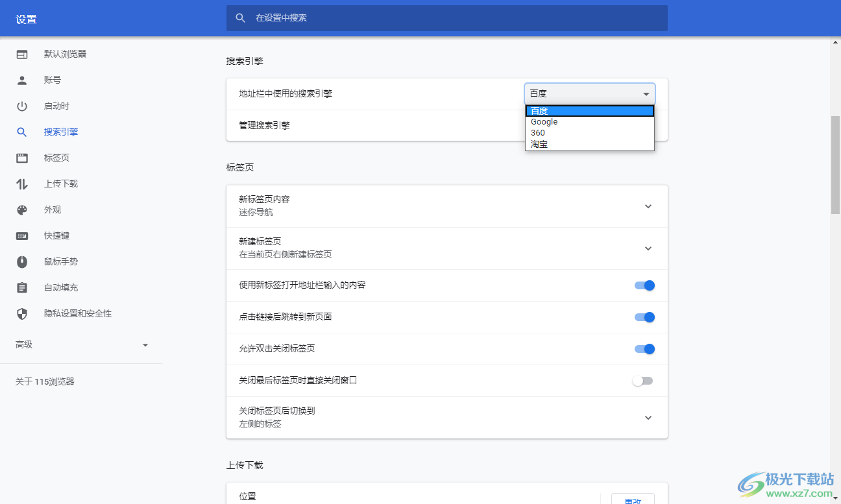This screenshot has height=504, width=841.
Task: Click the scrollbar up arrow
Action: 836,42
